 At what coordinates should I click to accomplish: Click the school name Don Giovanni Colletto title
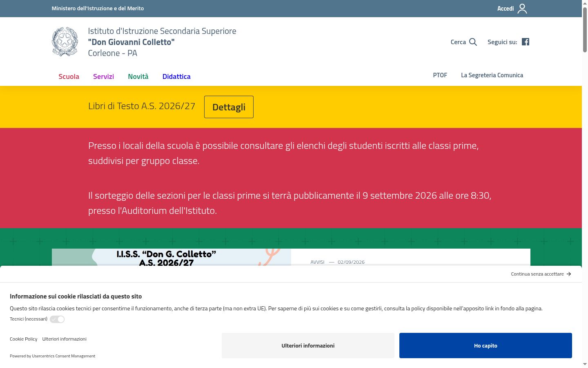coord(131,42)
